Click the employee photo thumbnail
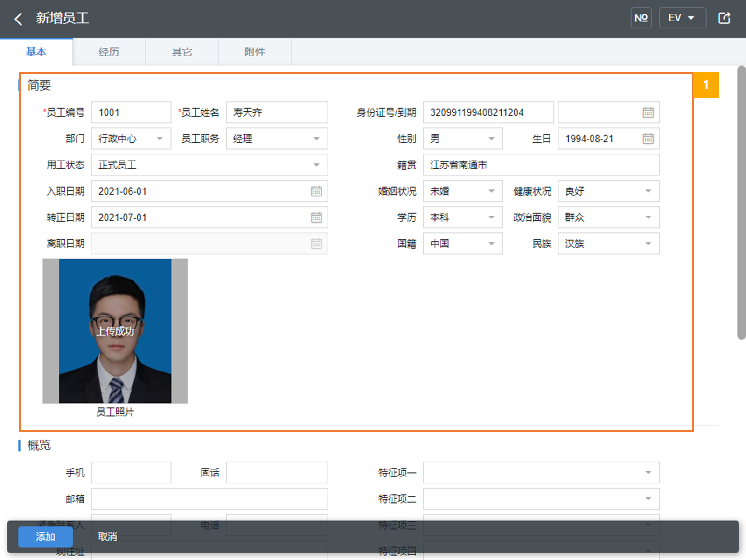This screenshot has width=746, height=560. [115, 331]
